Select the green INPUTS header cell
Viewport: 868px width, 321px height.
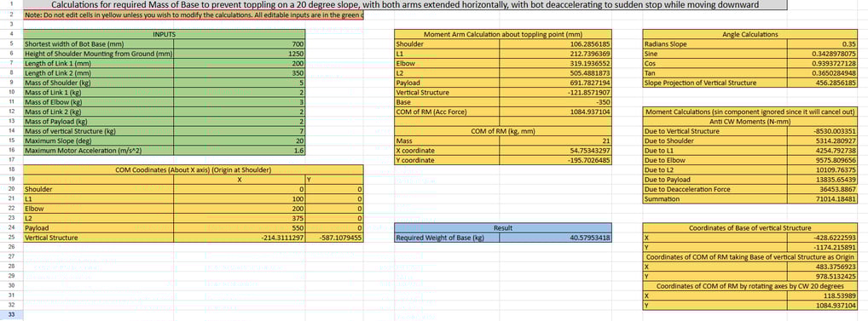(x=164, y=34)
